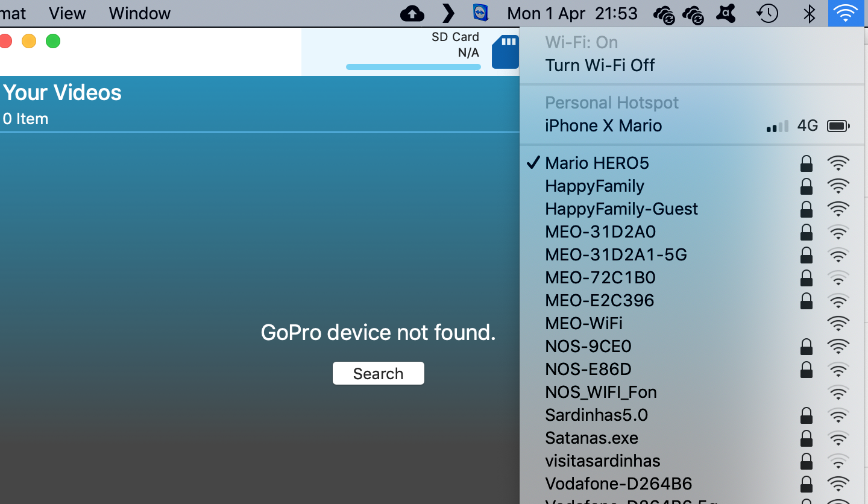
Task: Open the Avast splat icon menu
Action: click(726, 13)
